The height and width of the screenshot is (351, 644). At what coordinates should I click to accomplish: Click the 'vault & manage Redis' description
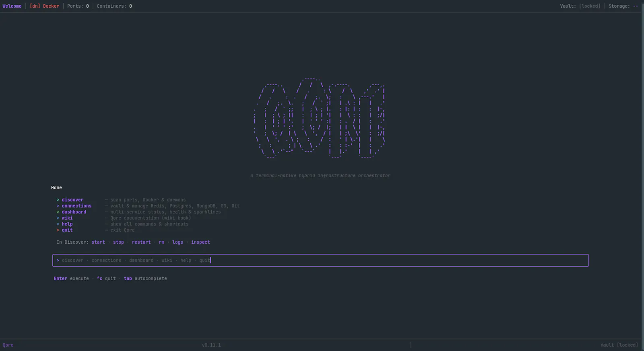[175, 206]
